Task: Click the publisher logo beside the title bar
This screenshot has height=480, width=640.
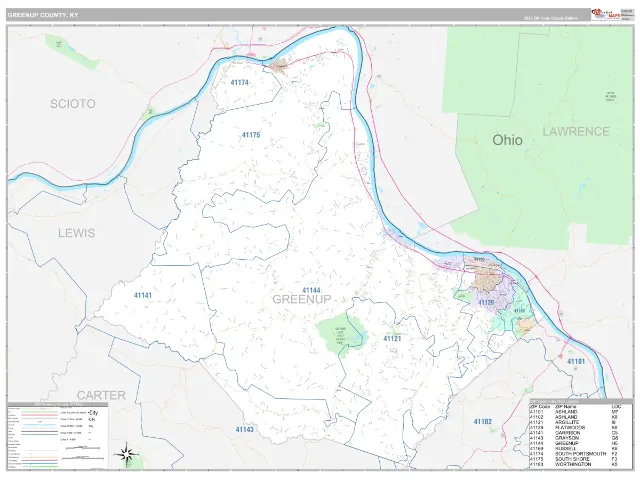Action: [x=605, y=14]
